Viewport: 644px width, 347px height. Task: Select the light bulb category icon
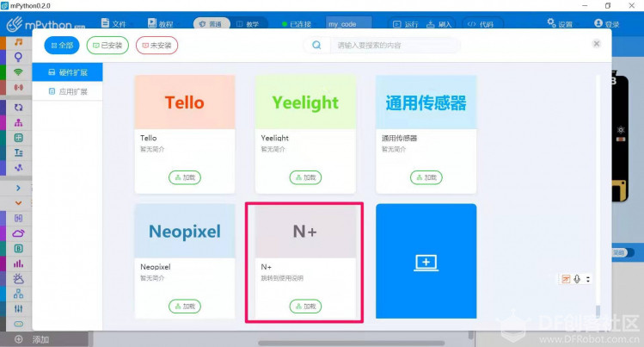tap(18, 57)
